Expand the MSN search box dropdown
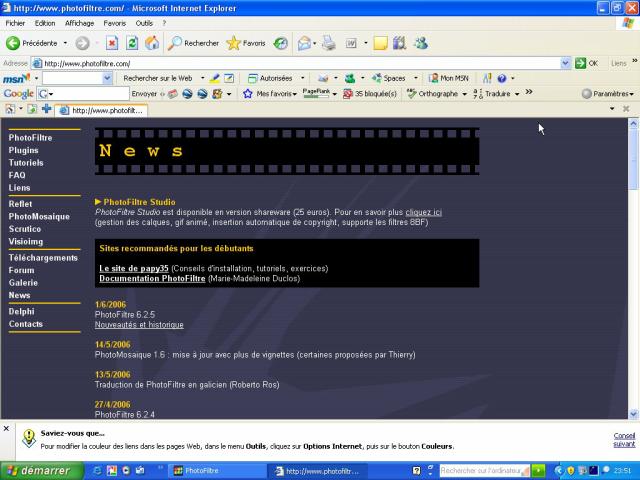 [107, 78]
